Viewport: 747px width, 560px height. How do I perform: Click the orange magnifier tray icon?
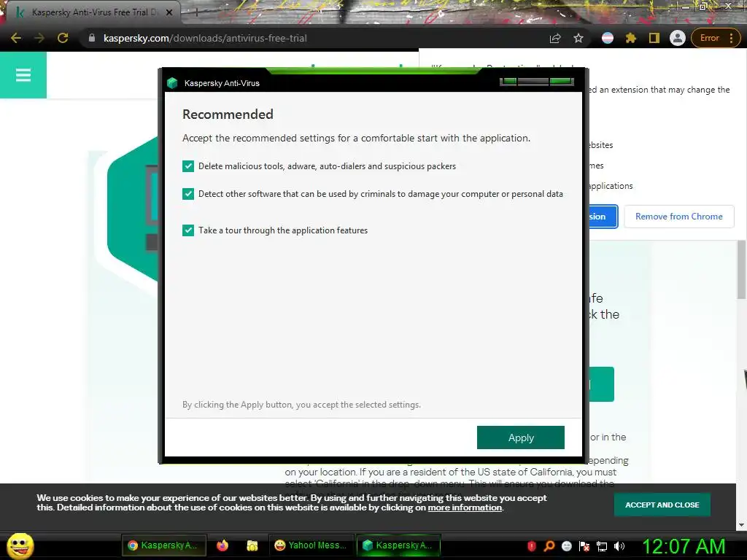(549, 545)
